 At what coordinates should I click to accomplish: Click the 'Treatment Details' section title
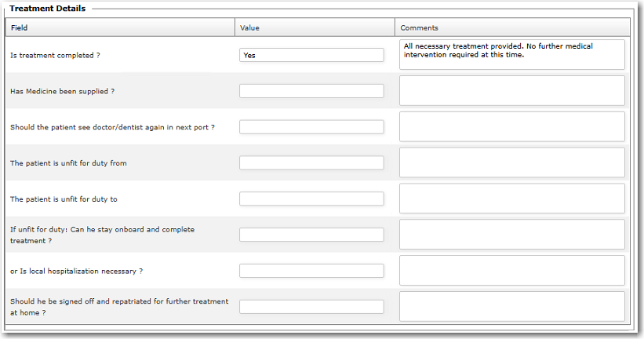pos(48,9)
